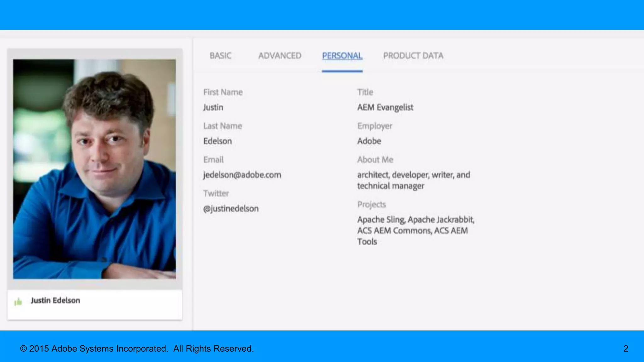Click the Adobe copyright footer text
The width and height of the screenshot is (644, 362).
pyautogui.click(x=137, y=348)
